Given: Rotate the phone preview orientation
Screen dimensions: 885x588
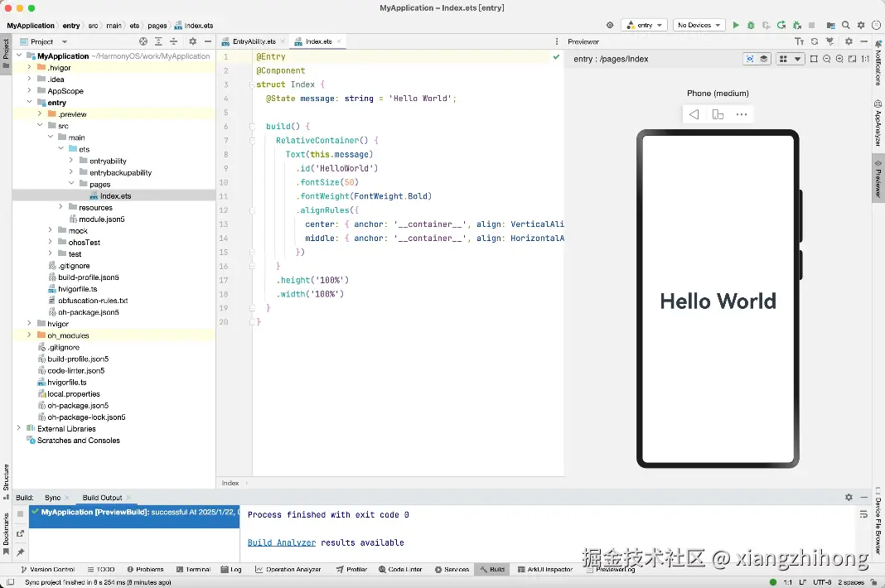Looking at the screenshot, I should click(718, 114).
